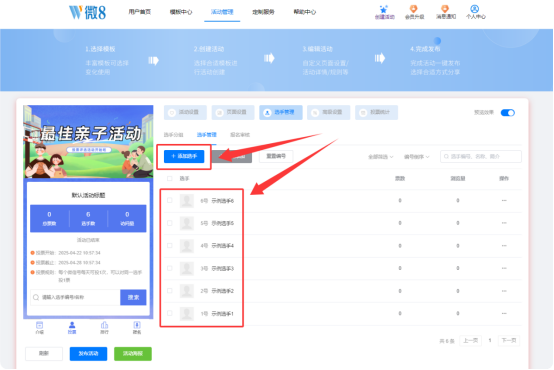This screenshot has height=370, width=554.
Task: Open 会员升级 icon in header
Action: click(413, 9)
